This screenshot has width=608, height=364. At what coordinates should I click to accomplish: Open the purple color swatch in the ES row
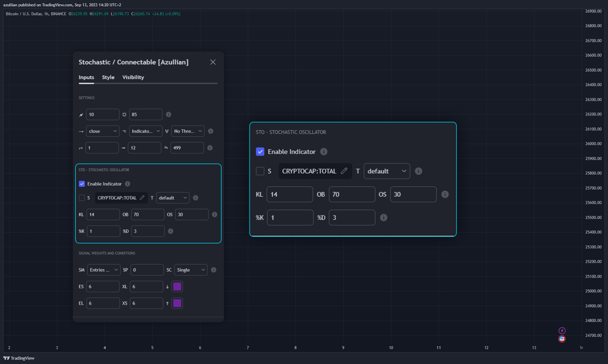click(x=177, y=286)
